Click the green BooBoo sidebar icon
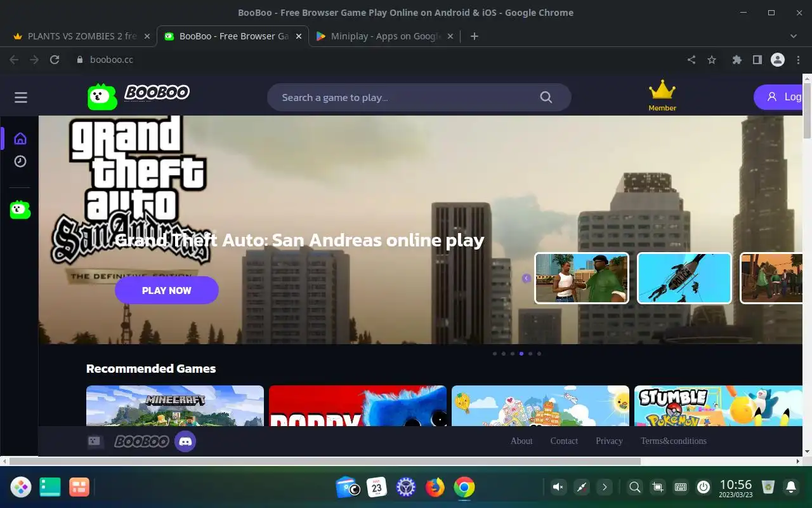 pos(20,210)
